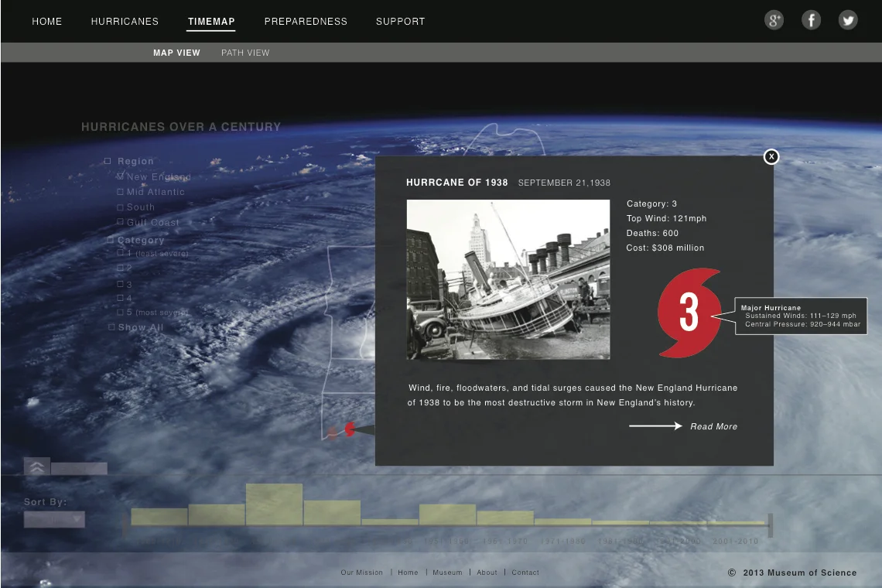Close the Hurricane of 1938 popup

click(x=771, y=156)
